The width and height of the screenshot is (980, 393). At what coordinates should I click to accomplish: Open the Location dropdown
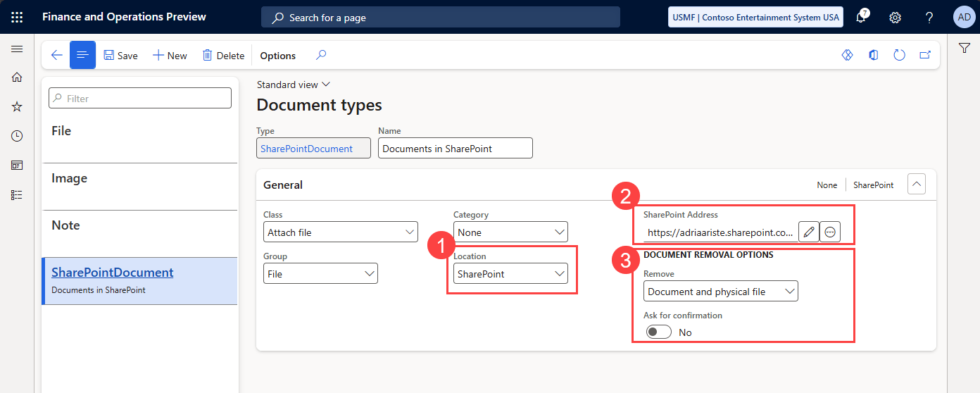point(510,274)
